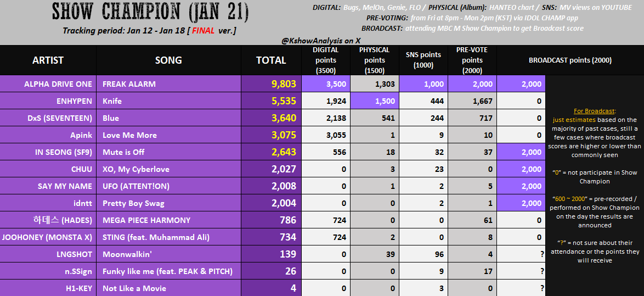Click the XO, My Cyberlove song cell
Screen dimensions: 644x296
[x=169, y=169]
